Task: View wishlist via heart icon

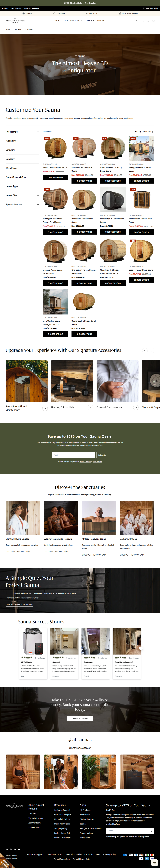Action: pyautogui.click(x=148, y=21)
